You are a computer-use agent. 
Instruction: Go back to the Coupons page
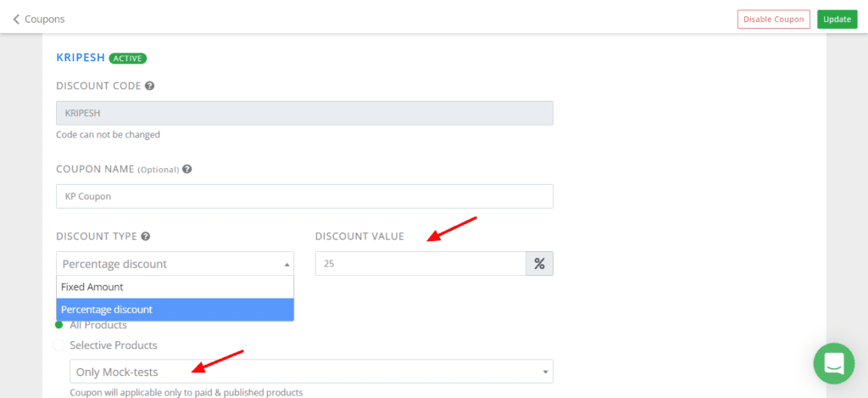(x=44, y=19)
